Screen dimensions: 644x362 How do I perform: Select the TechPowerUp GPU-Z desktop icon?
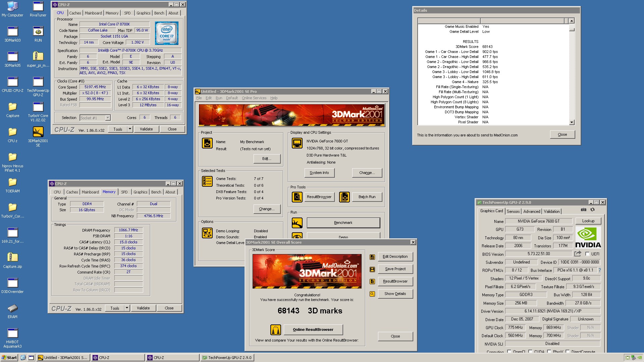click(38, 86)
